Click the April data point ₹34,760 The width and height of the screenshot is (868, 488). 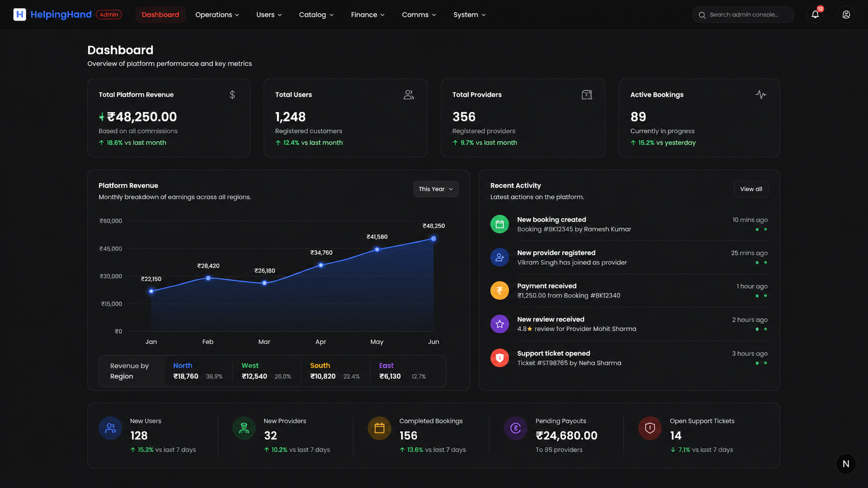[x=321, y=265]
